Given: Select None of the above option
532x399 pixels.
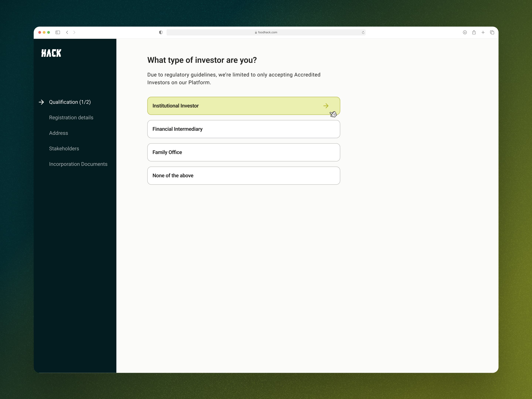Looking at the screenshot, I should tap(244, 175).
